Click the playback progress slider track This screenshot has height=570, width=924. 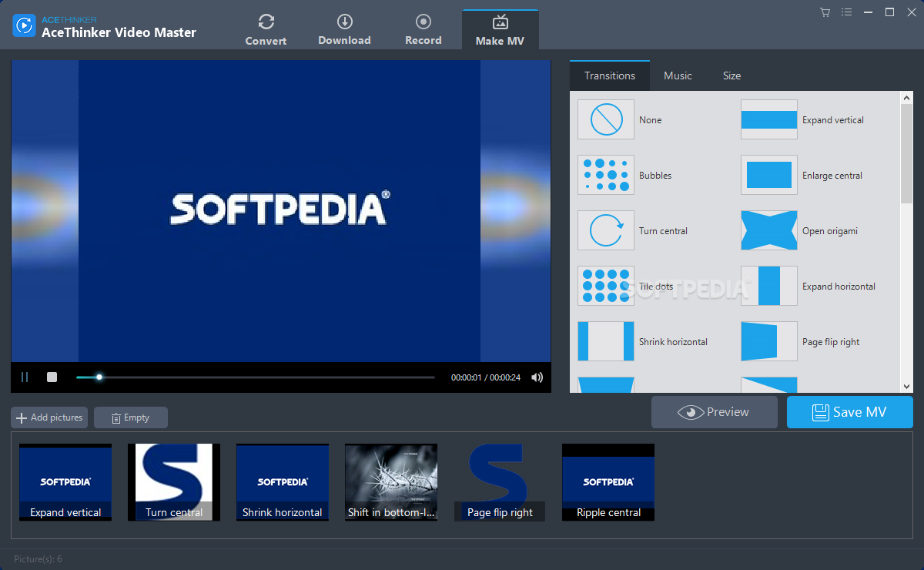256,377
